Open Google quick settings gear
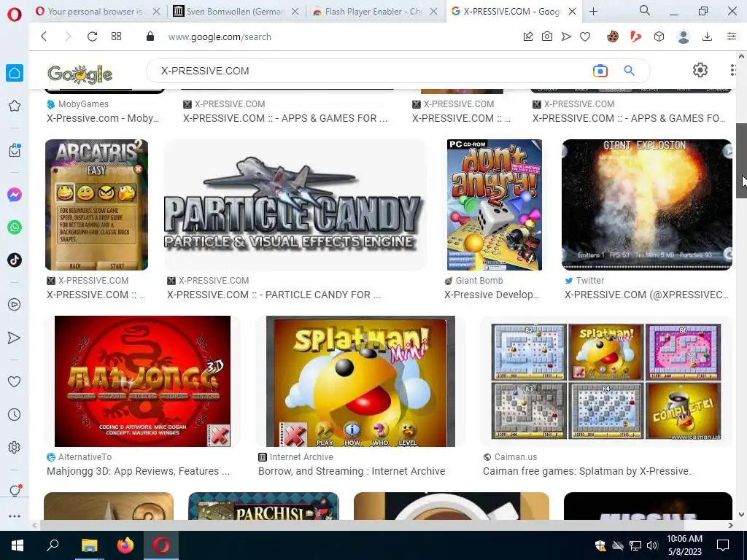Image resolution: width=747 pixels, height=560 pixels. click(700, 71)
